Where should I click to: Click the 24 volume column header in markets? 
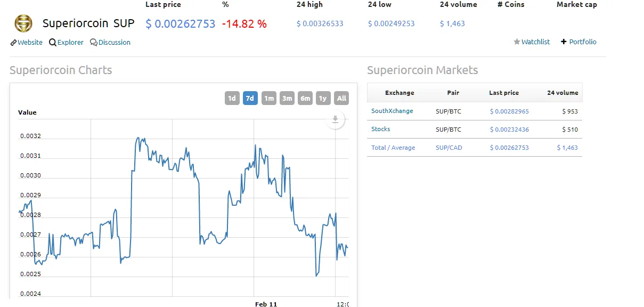(x=563, y=93)
